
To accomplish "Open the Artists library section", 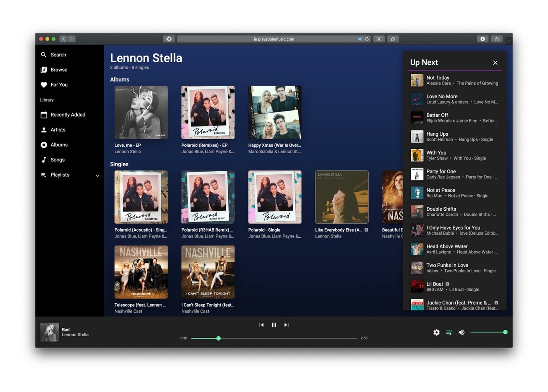I will [x=58, y=130].
